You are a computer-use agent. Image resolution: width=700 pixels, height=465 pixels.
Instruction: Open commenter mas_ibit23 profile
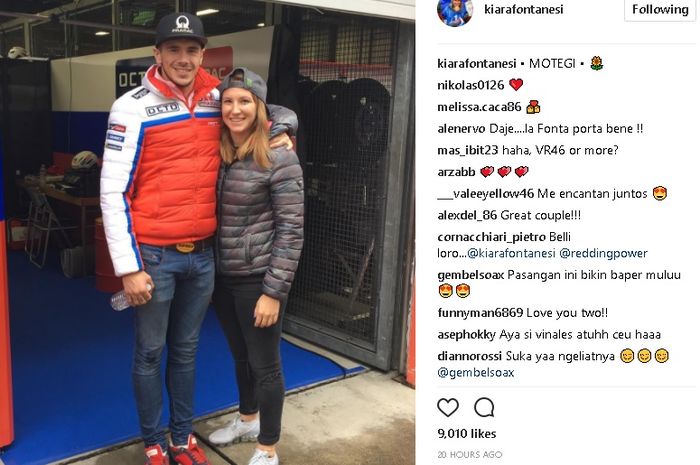coord(467,150)
